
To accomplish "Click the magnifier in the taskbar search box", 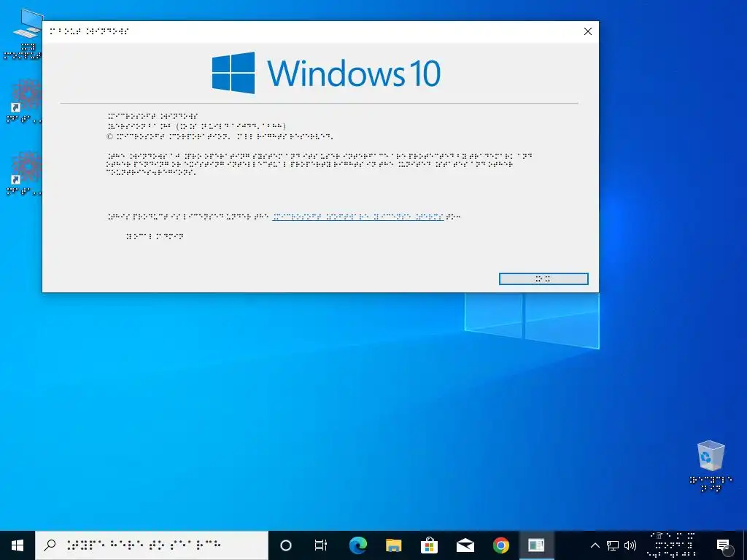I will pos(50,545).
